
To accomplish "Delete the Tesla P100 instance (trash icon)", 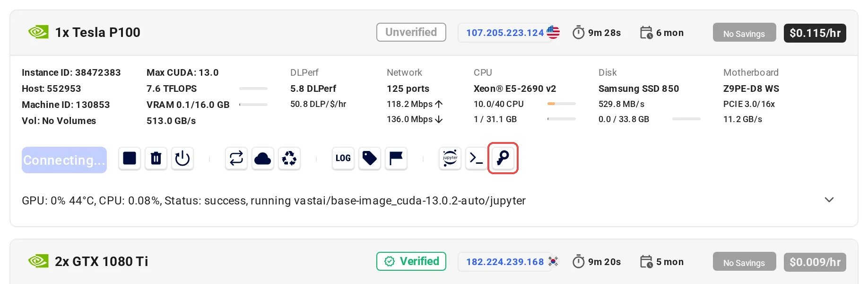I will pos(156,158).
